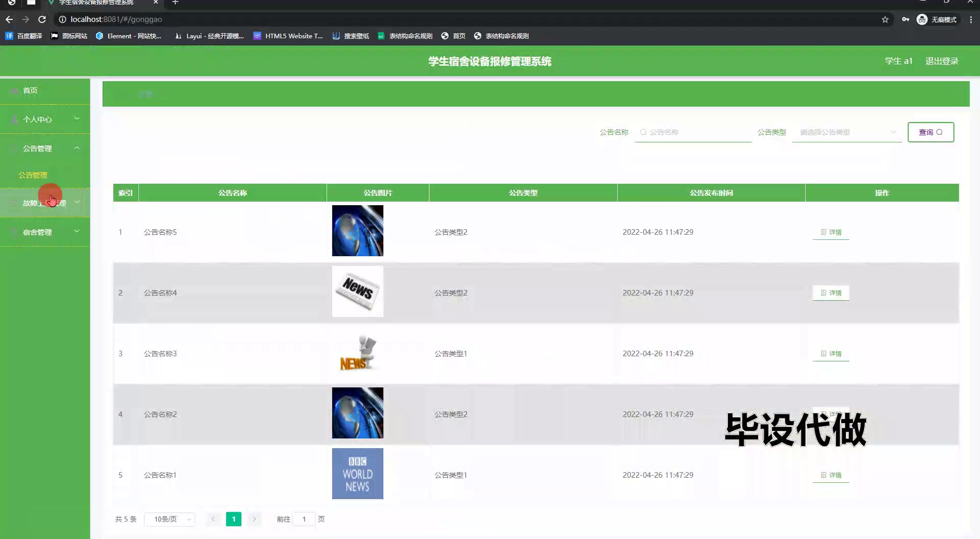Open the Layui bookmark

click(x=209, y=36)
